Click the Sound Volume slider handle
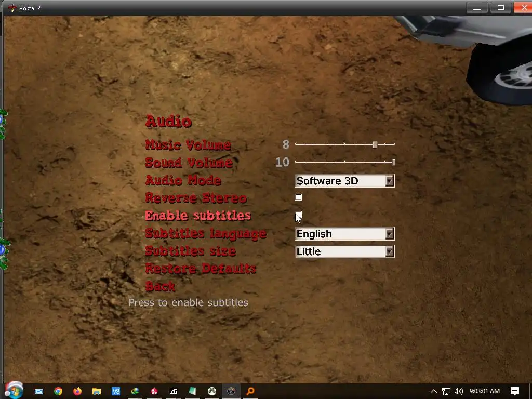The height and width of the screenshot is (399, 532). click(x=394, y=162)
